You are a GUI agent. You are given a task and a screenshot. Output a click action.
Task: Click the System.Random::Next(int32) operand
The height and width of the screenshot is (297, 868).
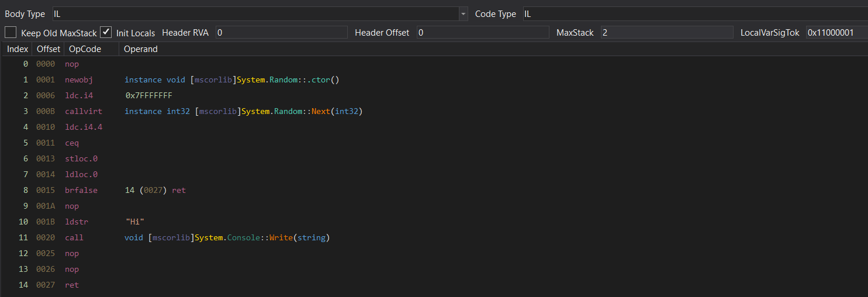coord(244,111)
